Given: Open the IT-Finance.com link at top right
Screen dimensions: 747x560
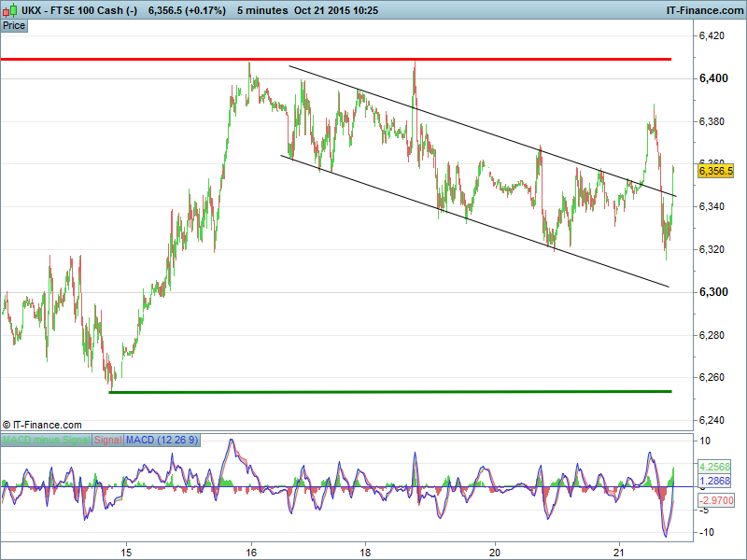Looking at the screenshot, I should point(703,9).
